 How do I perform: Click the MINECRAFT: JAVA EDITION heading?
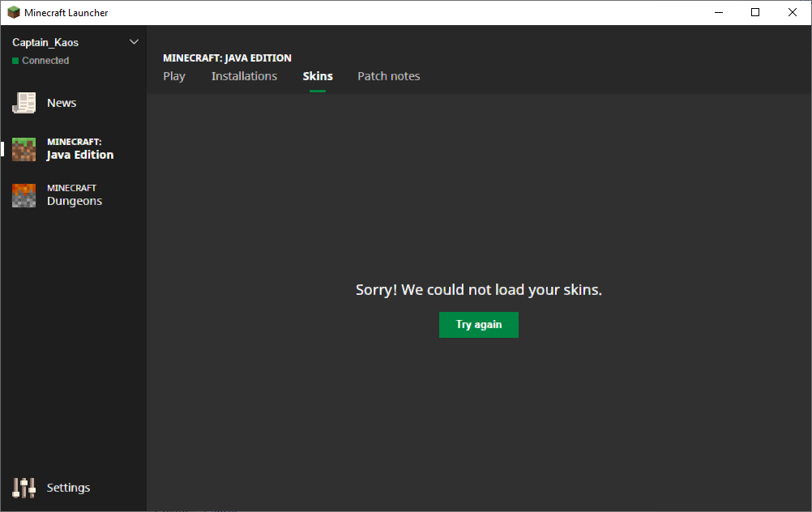228,58
